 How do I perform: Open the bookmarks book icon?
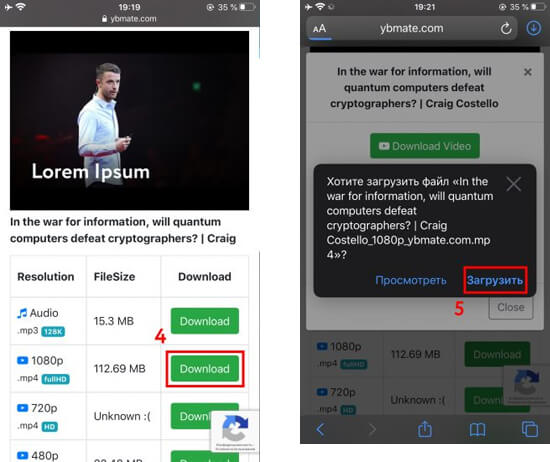click(x=477, y=429)
